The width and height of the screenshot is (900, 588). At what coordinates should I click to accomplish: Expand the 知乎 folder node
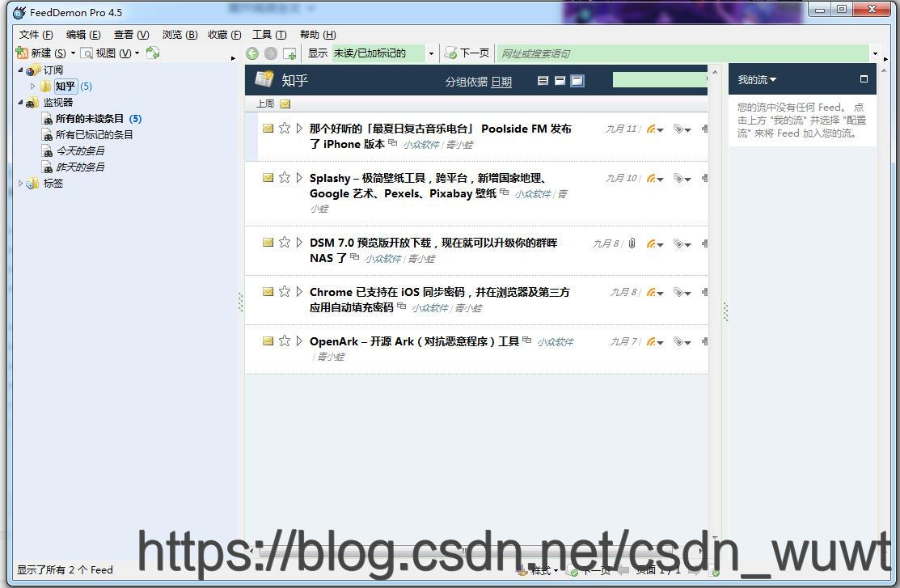[32, 86]
